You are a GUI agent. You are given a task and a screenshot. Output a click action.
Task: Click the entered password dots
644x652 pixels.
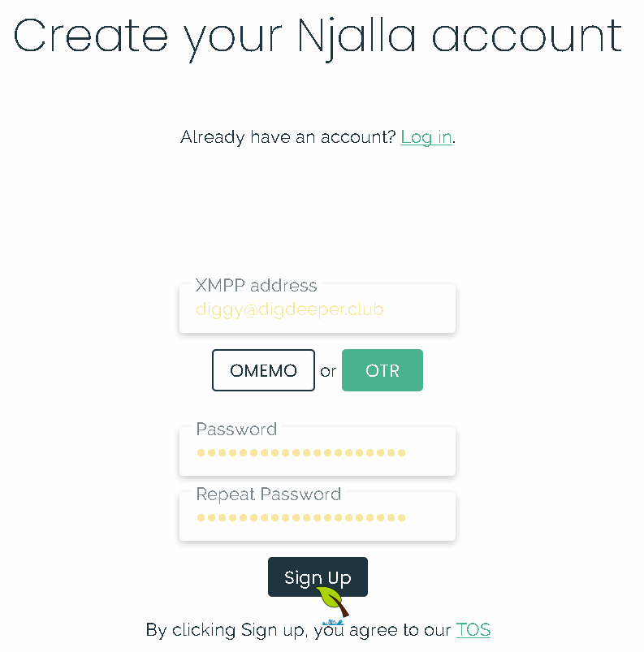click(300, 453)
